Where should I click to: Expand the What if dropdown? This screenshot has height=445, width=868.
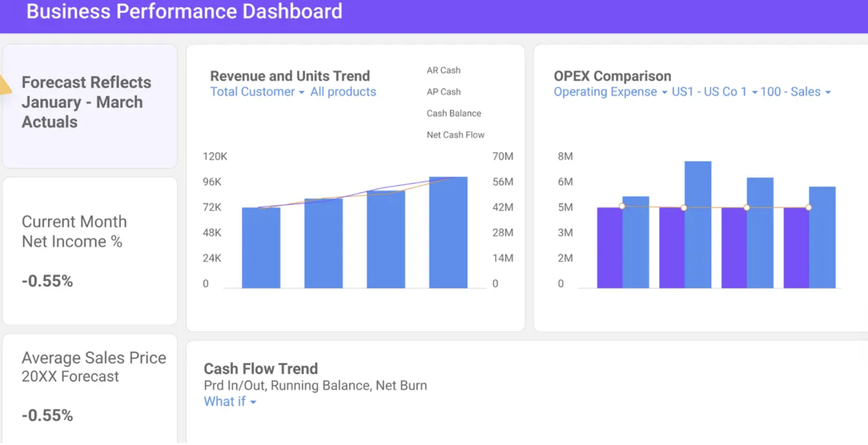click(x=230, y=402)
